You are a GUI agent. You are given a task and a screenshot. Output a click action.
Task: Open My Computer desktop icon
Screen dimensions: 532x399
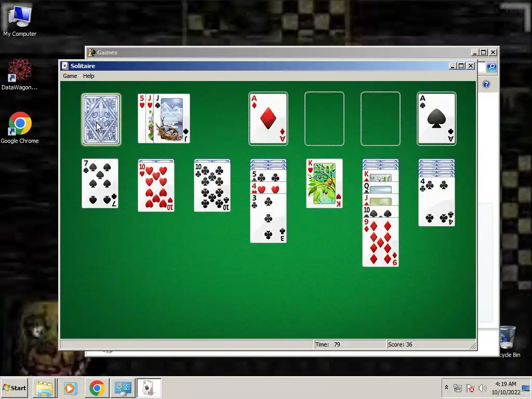(20, 21)
